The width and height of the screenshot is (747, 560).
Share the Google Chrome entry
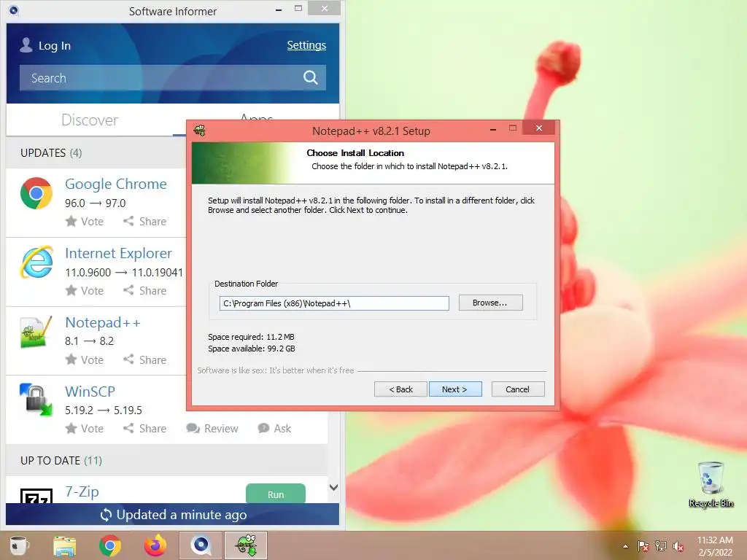click(145, 222)
